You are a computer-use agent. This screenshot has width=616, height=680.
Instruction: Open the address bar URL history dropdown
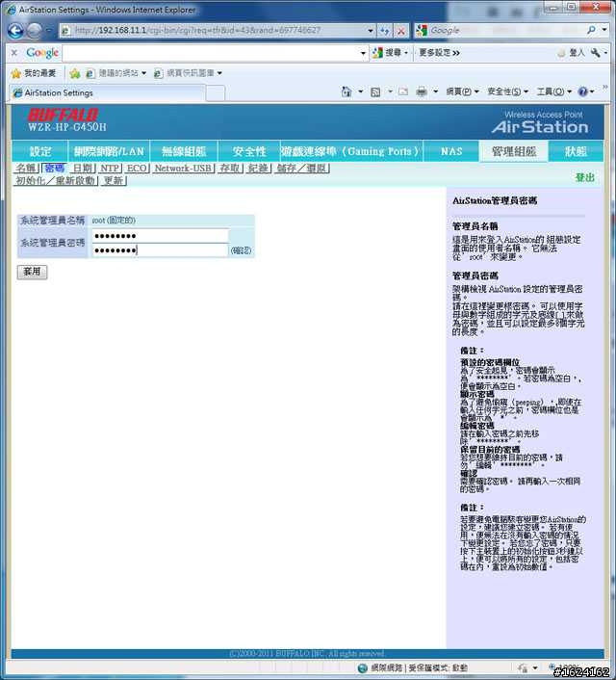pos(371,31)
